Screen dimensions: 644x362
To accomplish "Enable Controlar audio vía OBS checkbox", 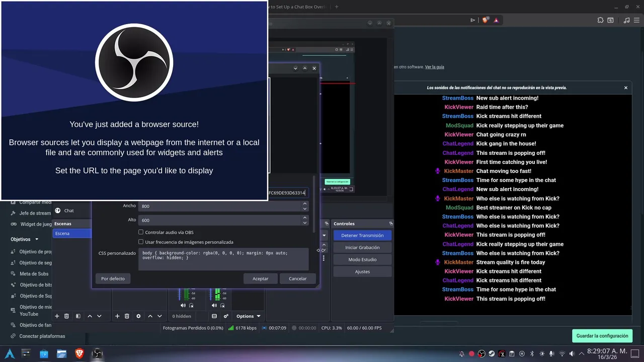I will click(x=141, y=232).
